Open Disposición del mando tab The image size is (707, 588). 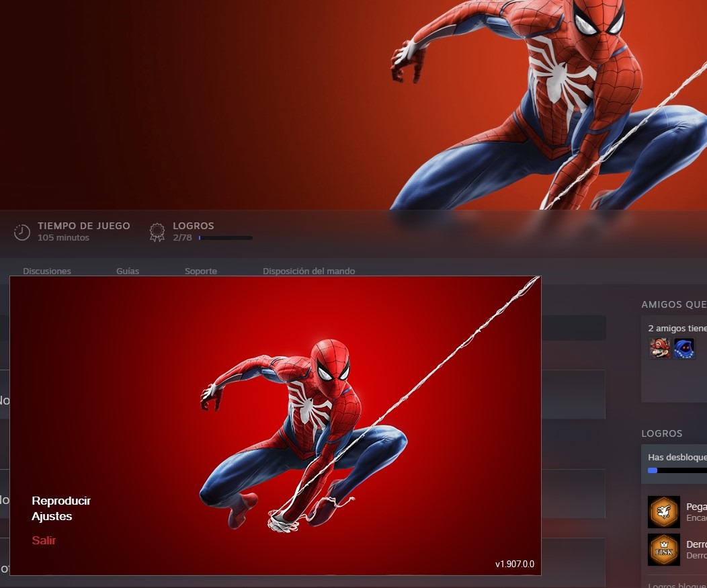coord(309,271)
